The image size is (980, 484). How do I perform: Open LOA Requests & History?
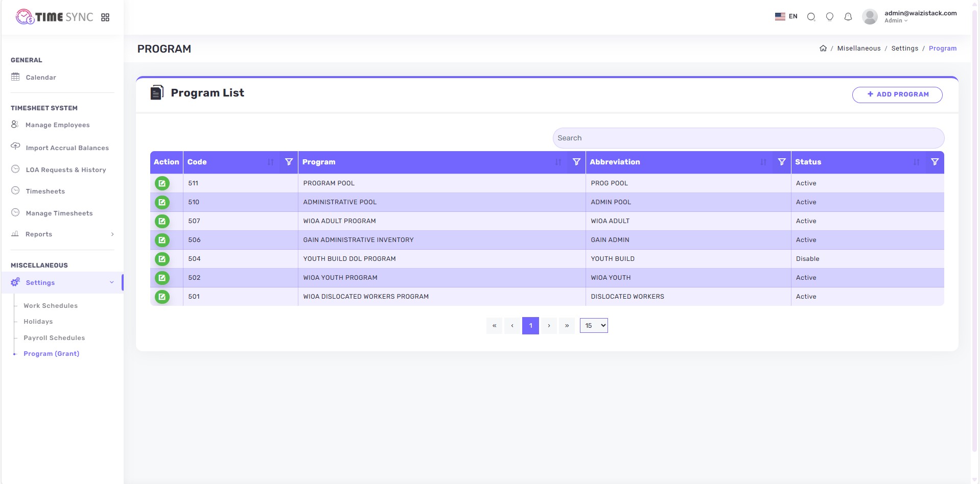click(x=66, y=170)
